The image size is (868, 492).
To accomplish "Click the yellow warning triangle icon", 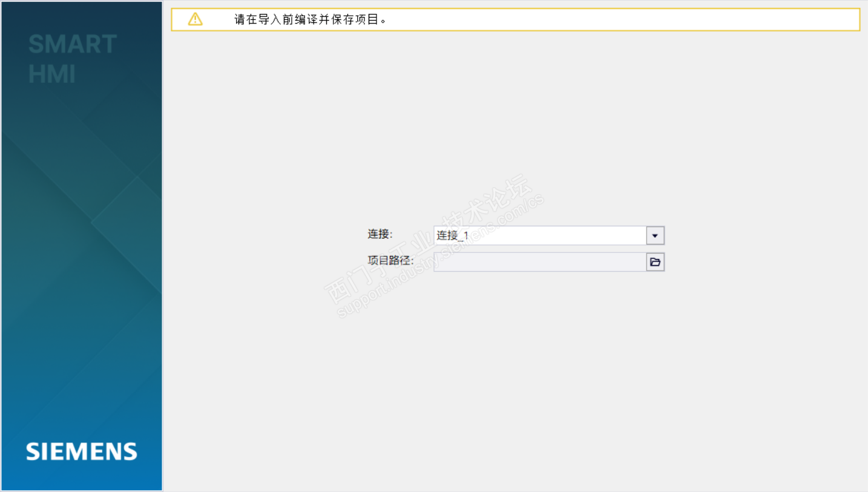I will pyautogui.click(x=196, y=19).
